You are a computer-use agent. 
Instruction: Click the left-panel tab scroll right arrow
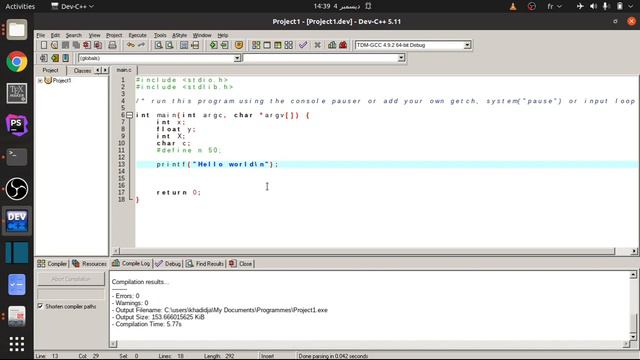[x=105, y=70]
